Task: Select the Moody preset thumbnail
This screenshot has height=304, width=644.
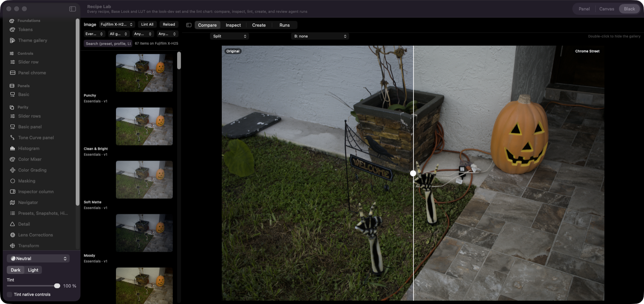Action: (144, 233)
